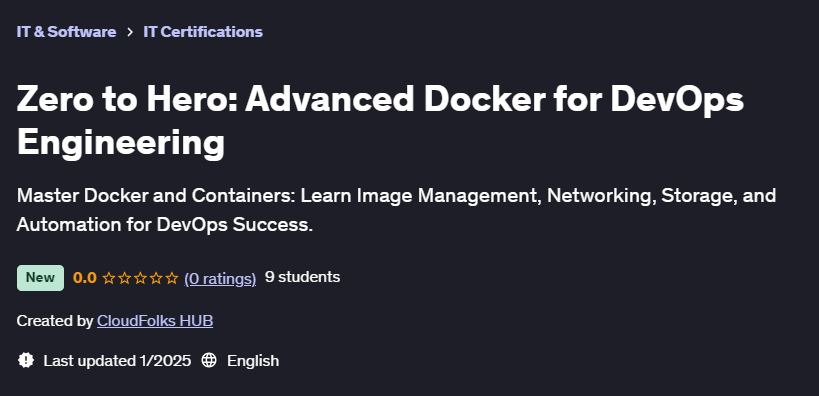Click the green New badge
The height and width of the screenshot is (396, 819).
pyautogui.click(x=40, y=278)
